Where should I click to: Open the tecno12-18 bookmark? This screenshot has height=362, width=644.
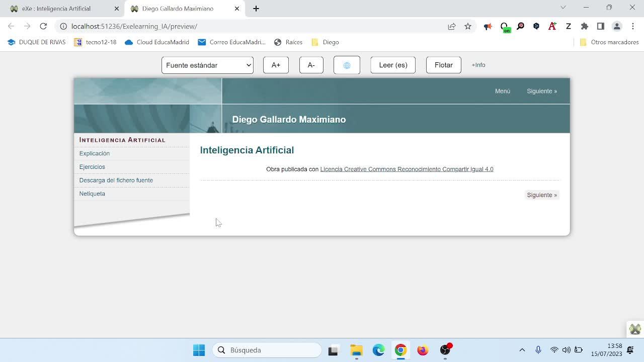coord(95,42)
